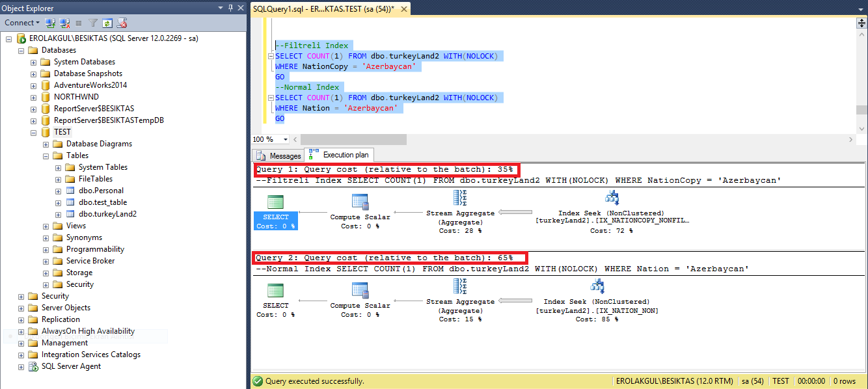This screenshot has height=389, width=868.
Task: Click the query editor horizontal scrollbar
Action: (x=351, y=140)
